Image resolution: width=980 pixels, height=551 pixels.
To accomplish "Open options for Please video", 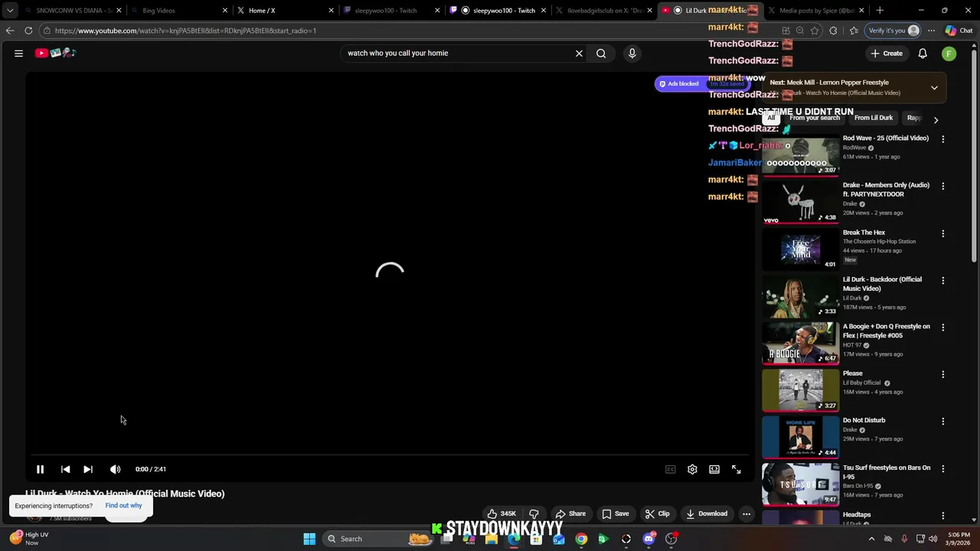I will (942, 374).
